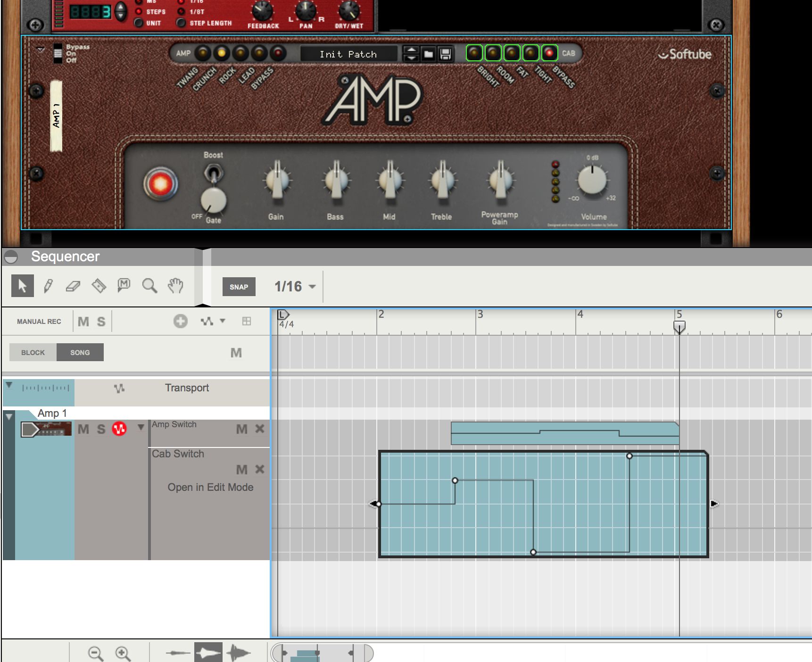
Task: Flip the Boost toggle switch
Action: tap(213, 173)
